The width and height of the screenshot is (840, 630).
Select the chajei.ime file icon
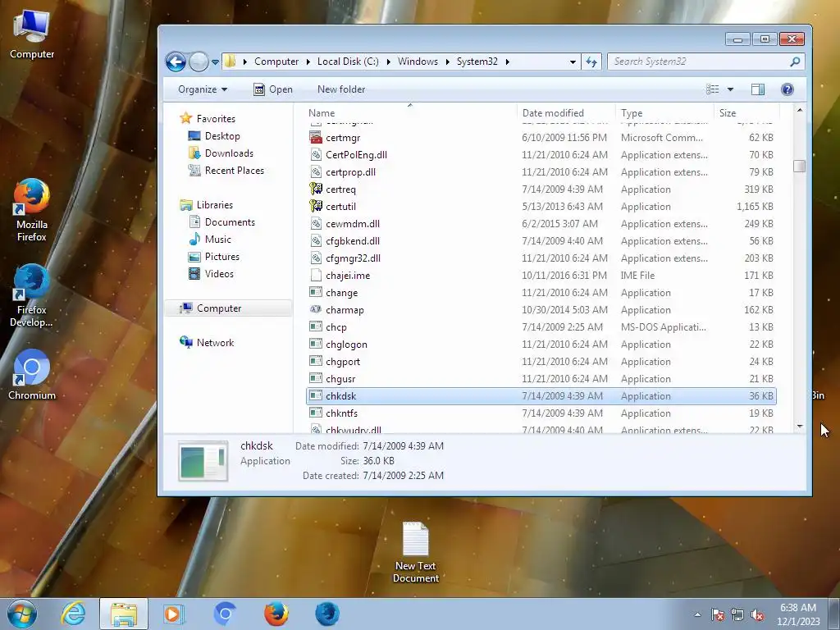pyautogui.click(x=316, y=276)
